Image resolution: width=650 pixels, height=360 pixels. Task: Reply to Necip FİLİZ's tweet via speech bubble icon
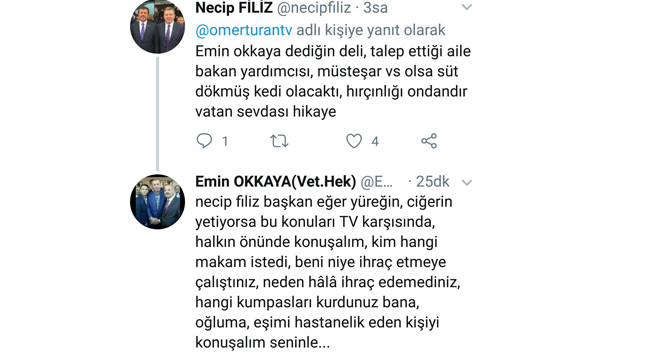pyautogui.click(x=204, y=141)
